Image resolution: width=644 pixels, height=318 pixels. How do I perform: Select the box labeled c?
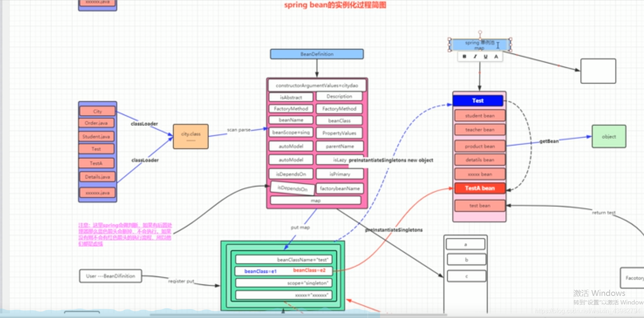click(x=466, y=276)
